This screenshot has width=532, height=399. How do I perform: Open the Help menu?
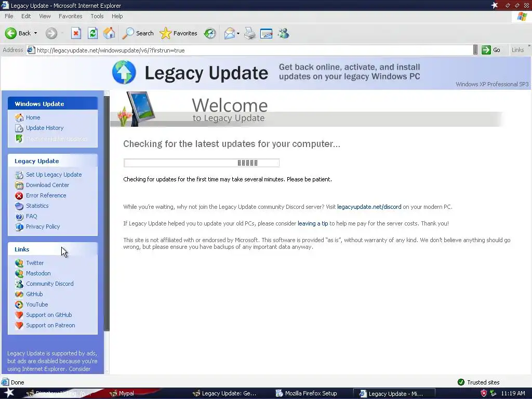pyautogui.click(x=117, y=16)
